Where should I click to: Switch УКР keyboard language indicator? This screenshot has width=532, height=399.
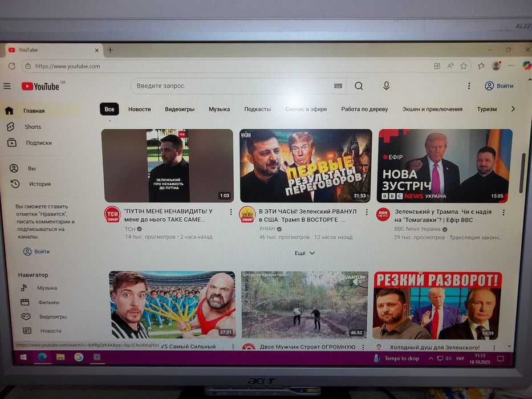click(460, 359)
